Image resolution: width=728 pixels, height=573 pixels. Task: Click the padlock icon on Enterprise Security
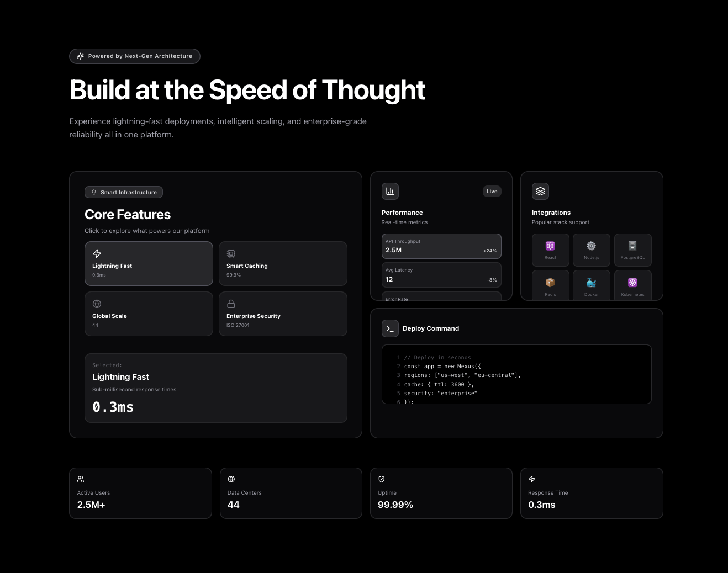pyautogui.click(x=231, y=304)
